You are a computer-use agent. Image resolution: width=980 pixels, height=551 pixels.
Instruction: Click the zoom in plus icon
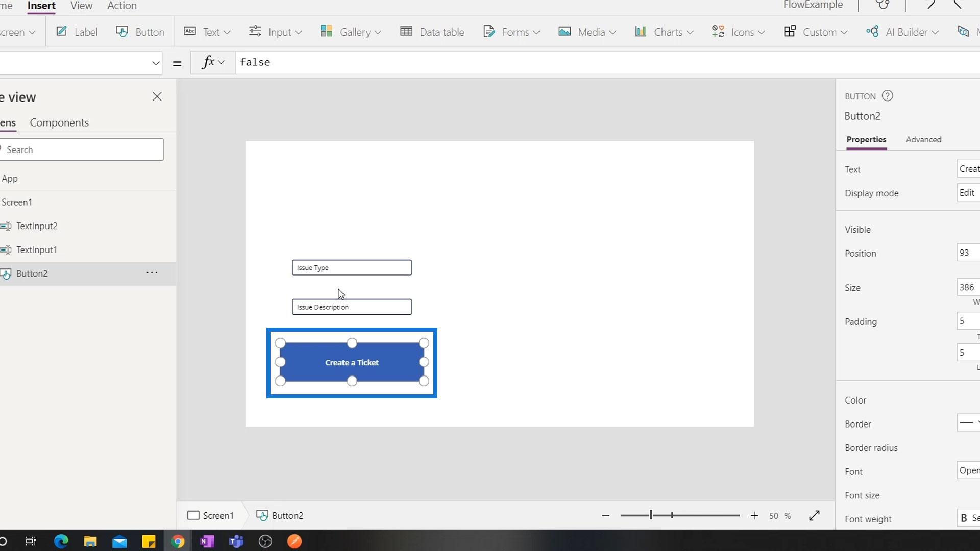[754, 516]
